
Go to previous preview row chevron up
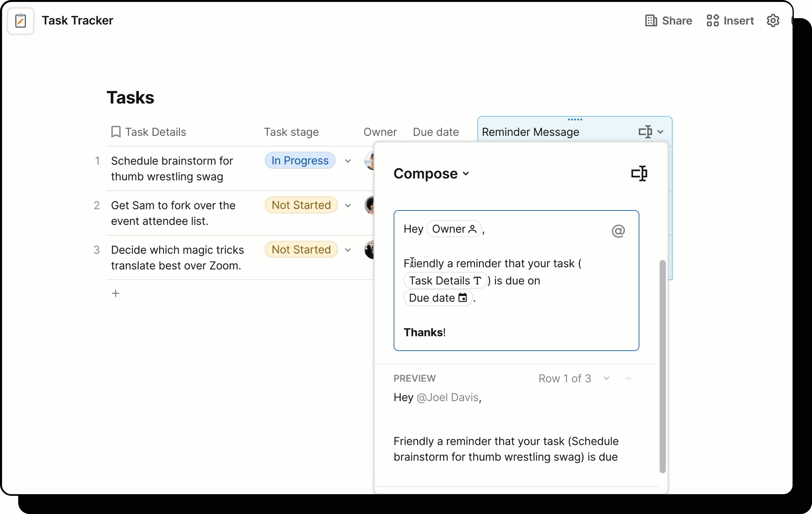pyautogui.click(x=628, y=378)
